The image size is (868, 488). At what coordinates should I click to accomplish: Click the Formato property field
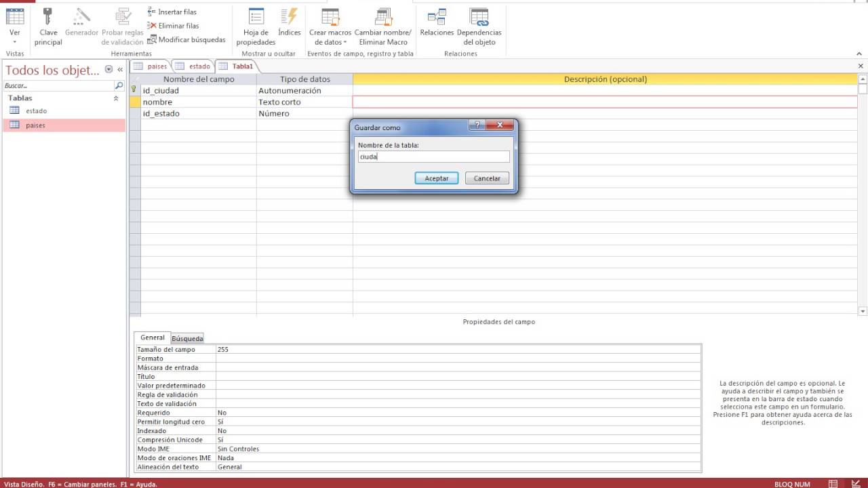click(458, 359)
